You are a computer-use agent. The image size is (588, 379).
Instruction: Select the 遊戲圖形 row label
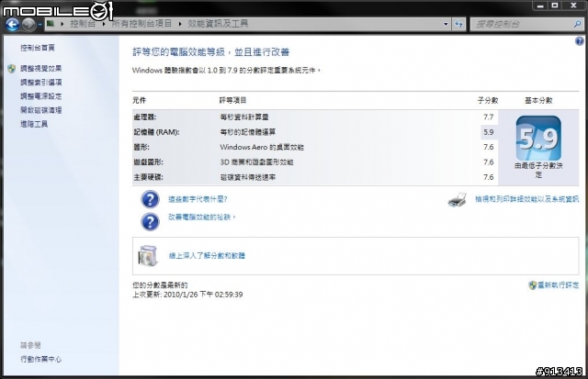pyautogui.click(x=149, y=162)
